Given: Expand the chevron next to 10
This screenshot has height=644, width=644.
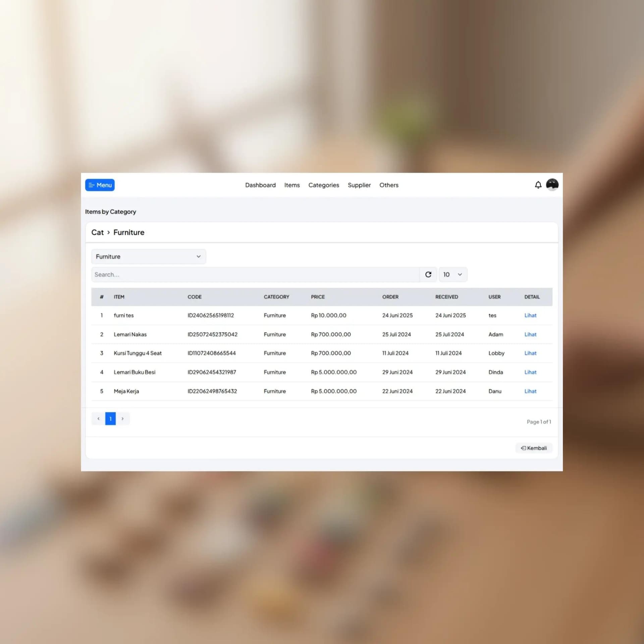Looking at the screenshot, I should click(460, 274).
